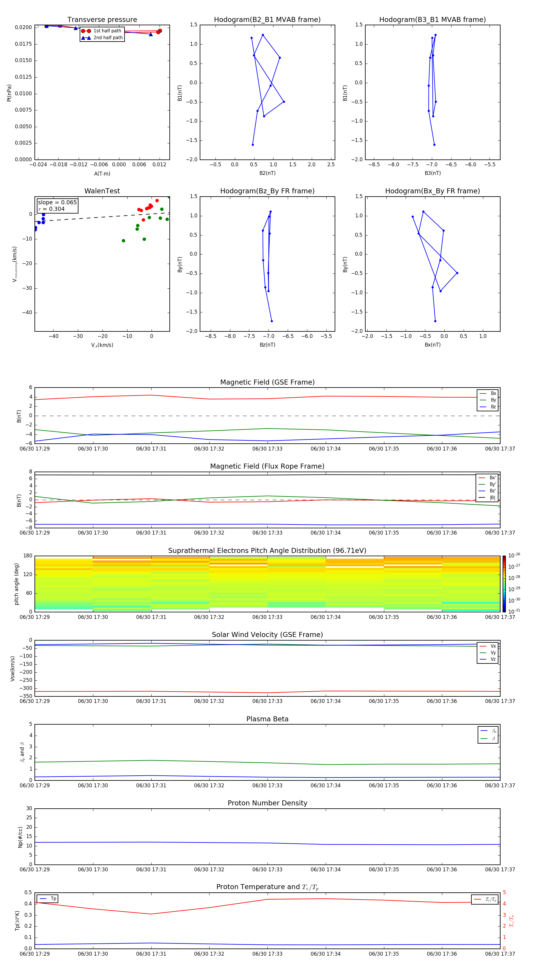Click the WalenTest dashed fit line
Screen dimensions: 535x980
[x=102, y=217]
